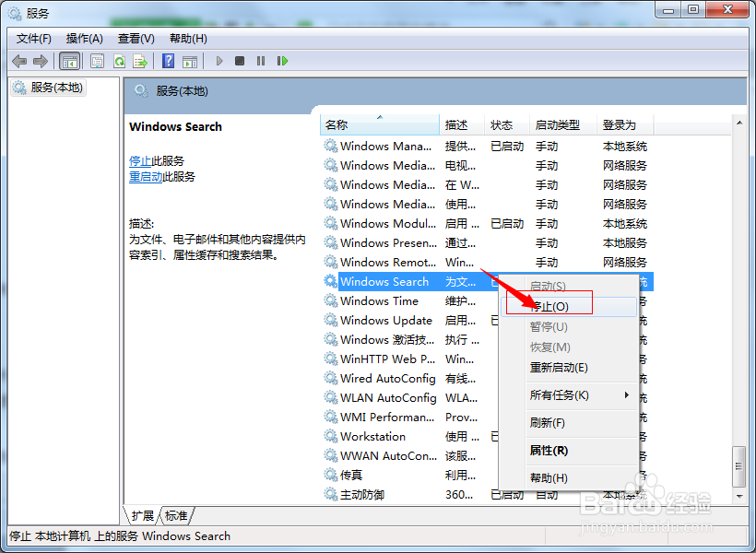Click the back navigation arrow

pyautogui.click(x=20, y=61)
